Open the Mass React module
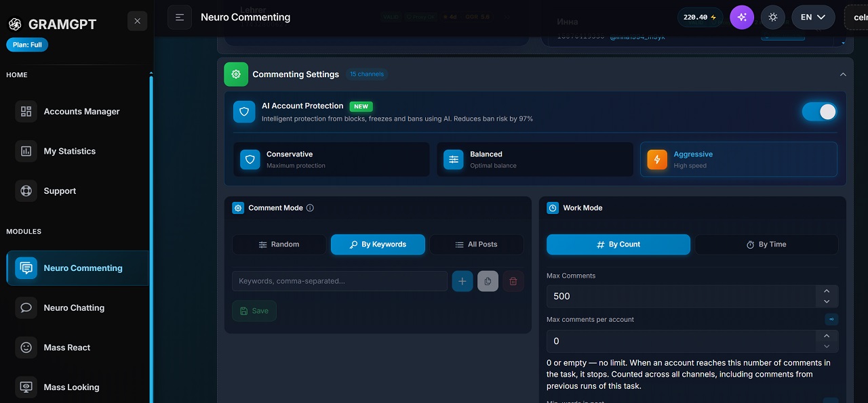Image resolution: width=868 pixels, height=403 pixels. tap(78, 347)
